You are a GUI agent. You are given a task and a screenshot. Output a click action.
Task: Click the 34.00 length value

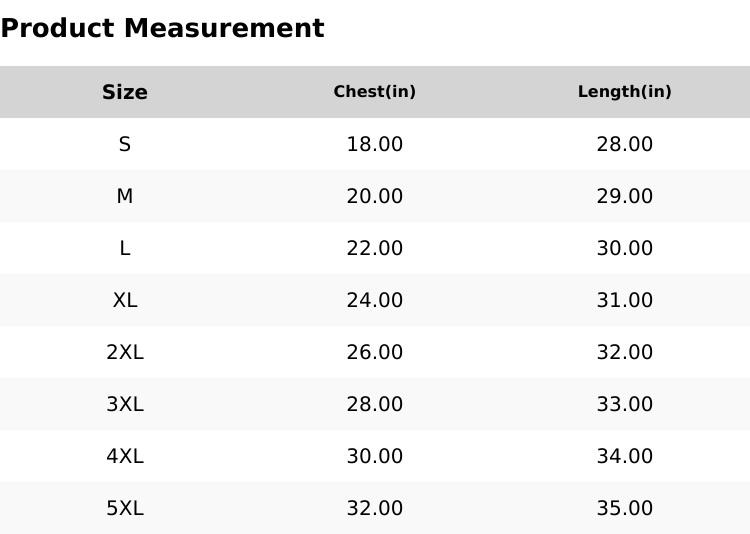(625, 456)
